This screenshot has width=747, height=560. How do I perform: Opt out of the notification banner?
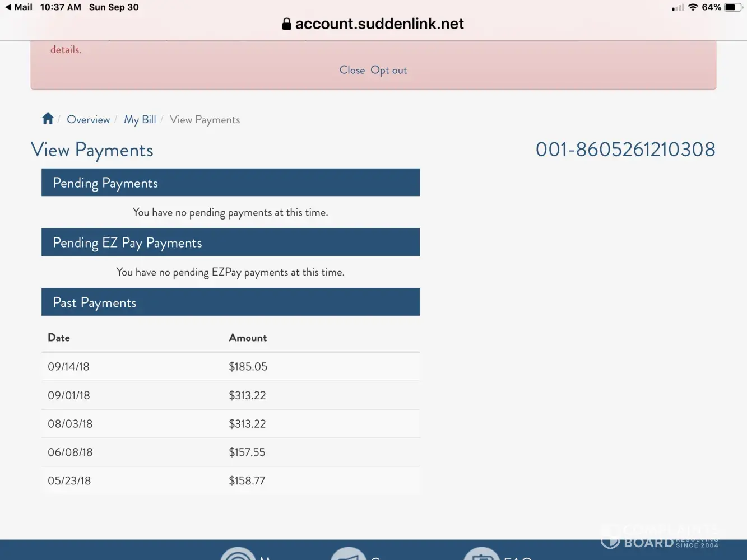[x=389, y=71]
